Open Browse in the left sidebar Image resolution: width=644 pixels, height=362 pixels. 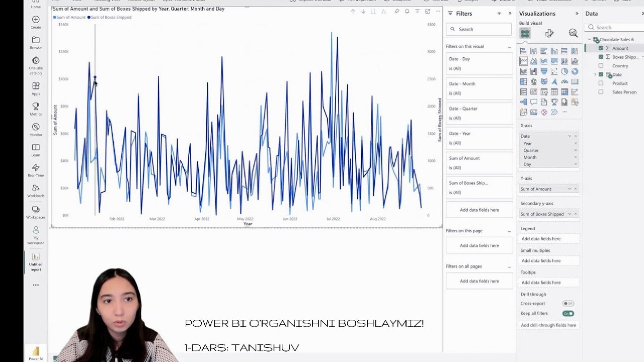click(x=36, y=43)
